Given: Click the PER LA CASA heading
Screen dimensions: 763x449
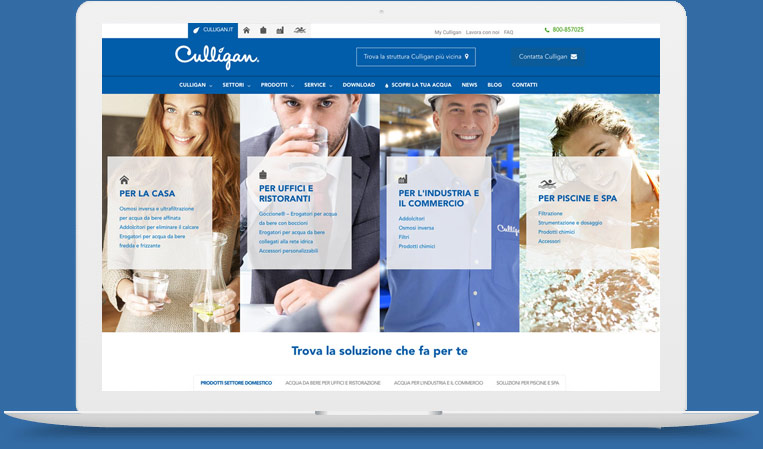Looking at the screenshot, I should click(x=147, y=194).
